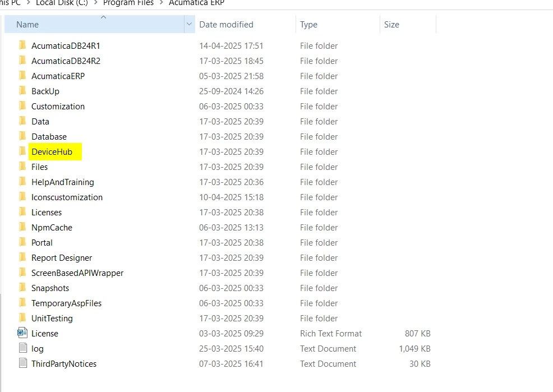
Task: Click the 1,049 KB size value
Action: (415, 349)
